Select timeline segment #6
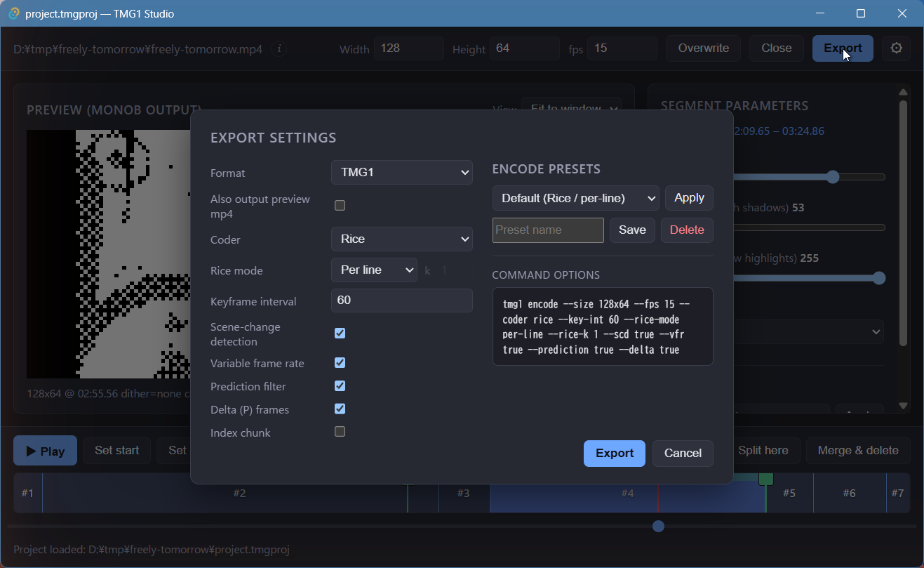This screenshot has width=924, height=568. click(850, 493)
